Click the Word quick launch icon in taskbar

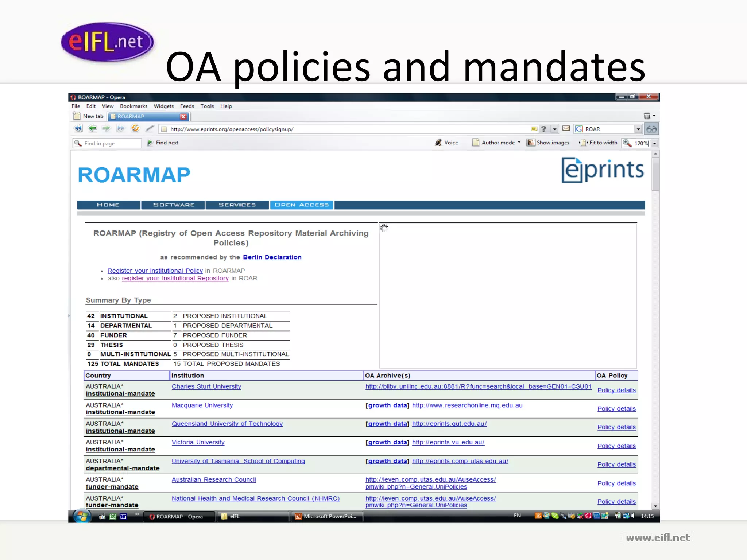[x=123, y=516]
